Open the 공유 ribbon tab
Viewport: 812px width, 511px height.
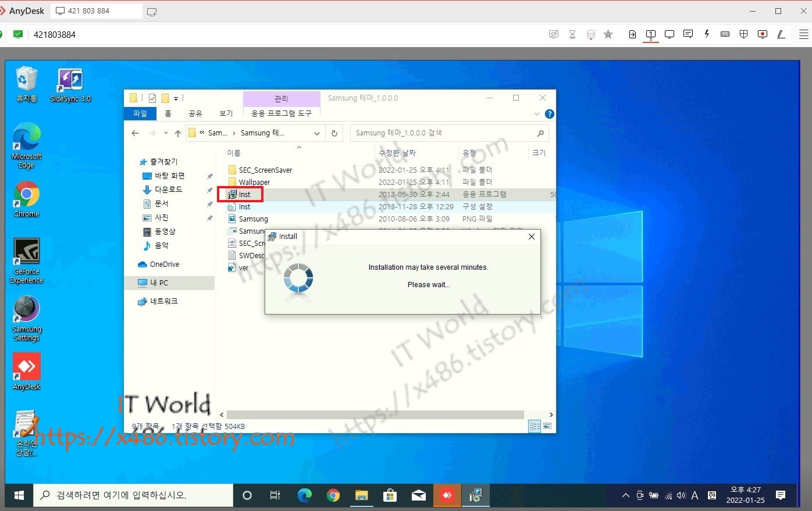tap(195, 113)
